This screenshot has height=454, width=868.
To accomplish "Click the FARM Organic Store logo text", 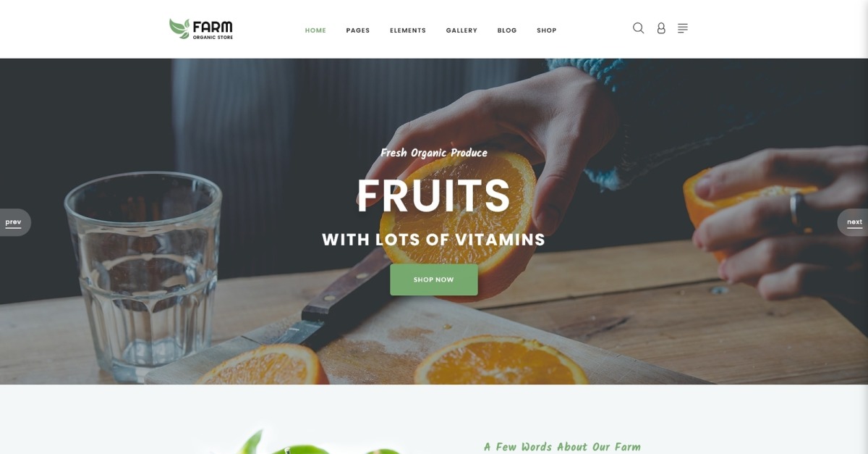I will coord(213,30).
